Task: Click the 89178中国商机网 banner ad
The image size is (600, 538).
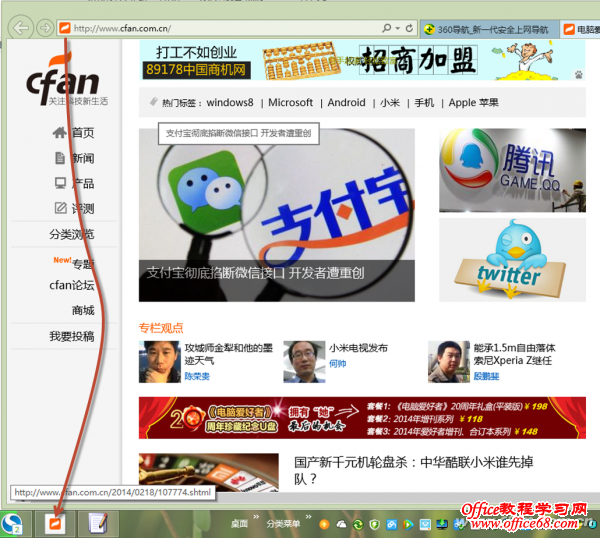Action: (x=362, y=60)
